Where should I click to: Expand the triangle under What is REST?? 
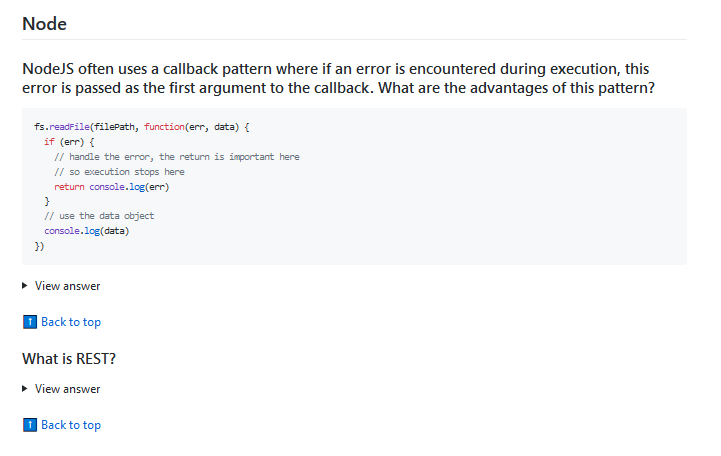pos(25,389)
